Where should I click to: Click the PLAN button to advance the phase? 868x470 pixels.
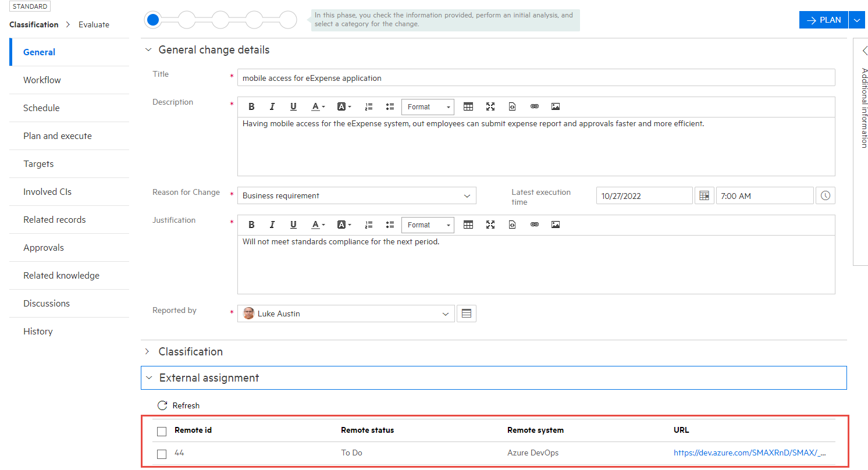pyautogui.click(x=823, y=19)
